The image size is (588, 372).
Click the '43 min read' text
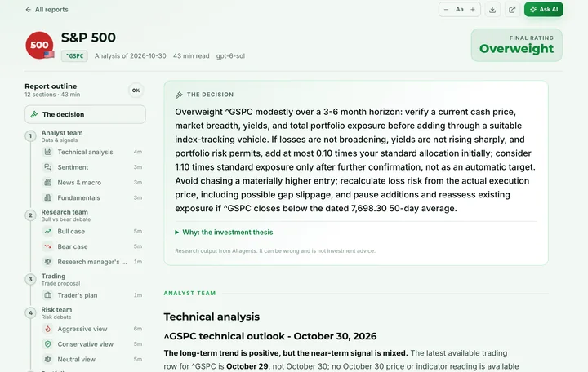191,55
